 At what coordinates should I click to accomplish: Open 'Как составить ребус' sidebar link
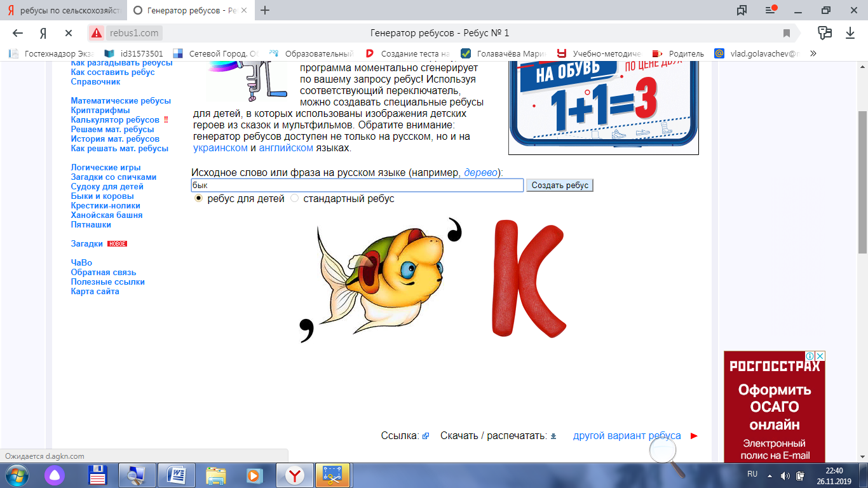point(112,72)
